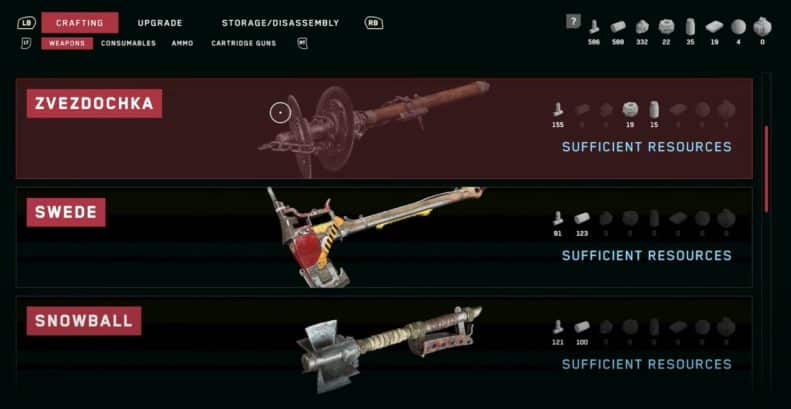Click Snowball's screw cost icon showing 121
The image size is (791, 409).
point(558,326)
